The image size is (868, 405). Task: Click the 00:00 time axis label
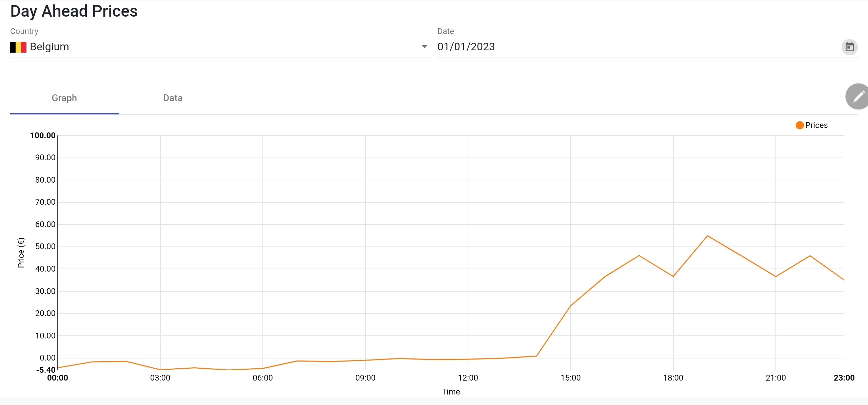(58, 378)
